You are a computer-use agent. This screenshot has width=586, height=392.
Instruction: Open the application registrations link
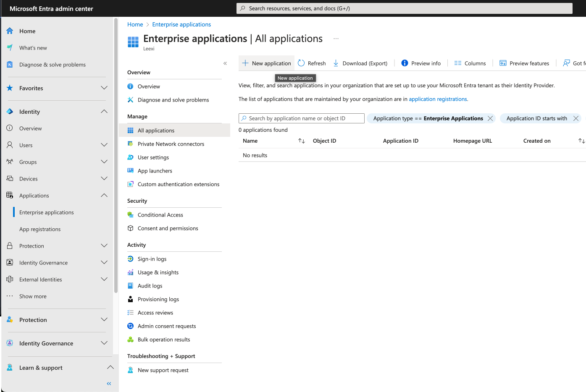[438, 99]
